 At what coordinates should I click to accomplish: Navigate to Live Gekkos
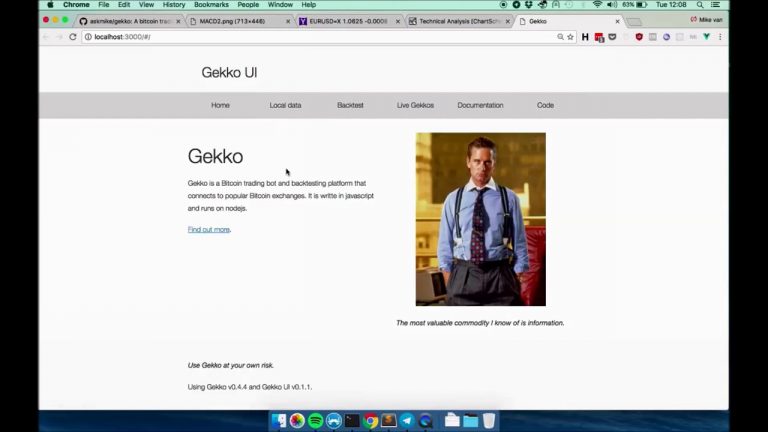(x=415, y=105)
